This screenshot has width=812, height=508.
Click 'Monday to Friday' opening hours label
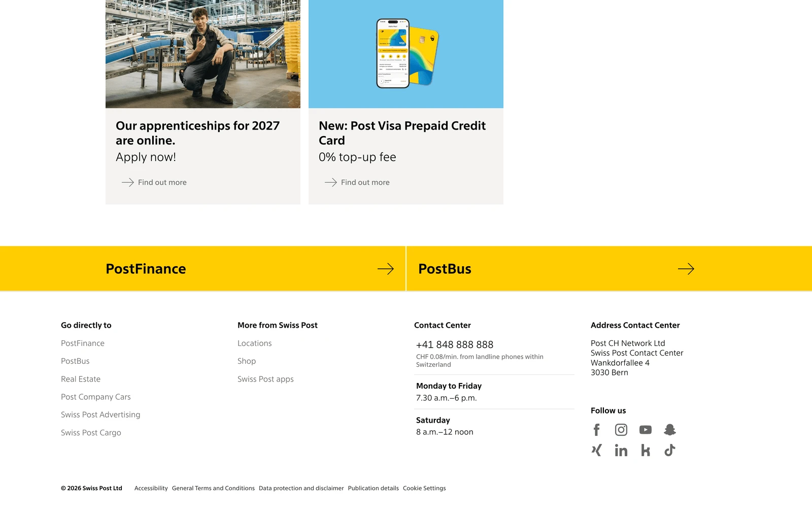click(449, 386)
